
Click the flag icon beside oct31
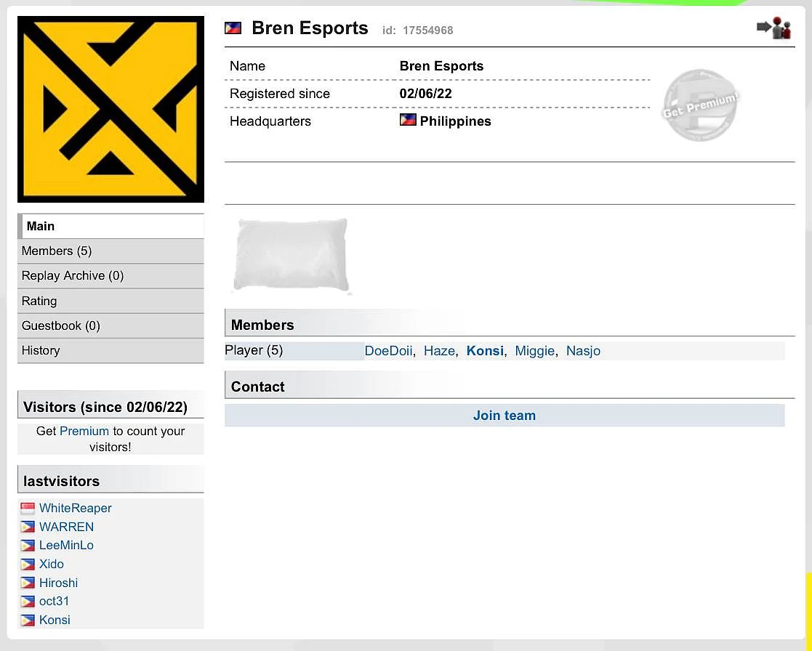[x=28, y=602]
